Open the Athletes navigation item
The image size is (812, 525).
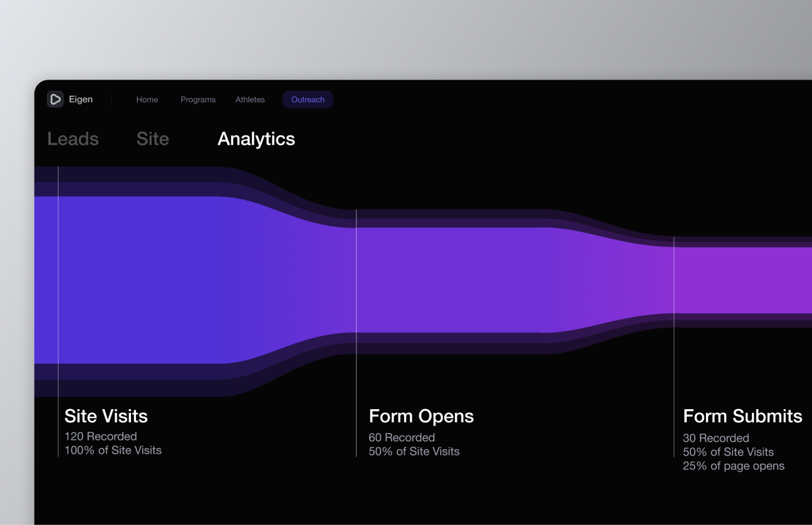point(250,100)
